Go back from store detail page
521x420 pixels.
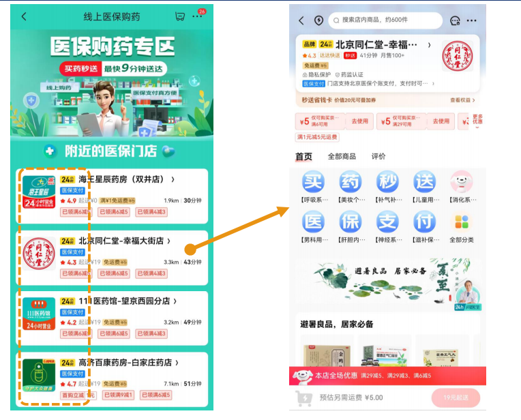click(x=301, y=20)
